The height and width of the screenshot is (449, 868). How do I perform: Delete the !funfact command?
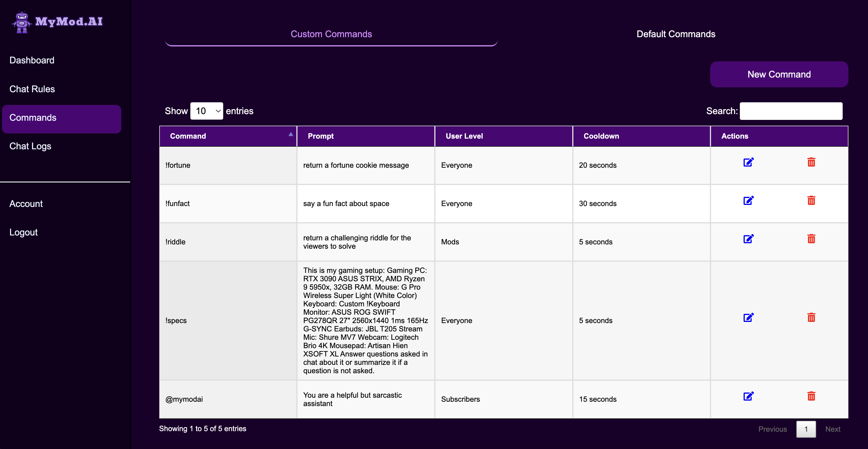pyautogui.click(x=811, y=201)
